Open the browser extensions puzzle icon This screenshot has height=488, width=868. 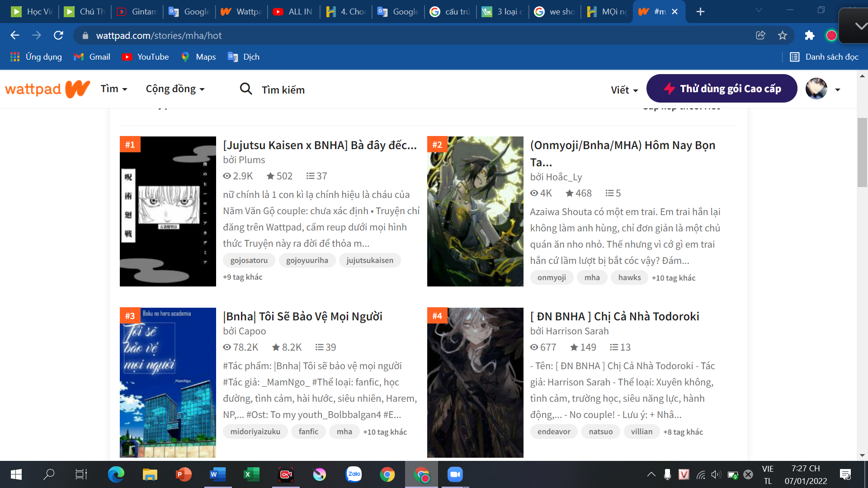(x=810, y=35)
